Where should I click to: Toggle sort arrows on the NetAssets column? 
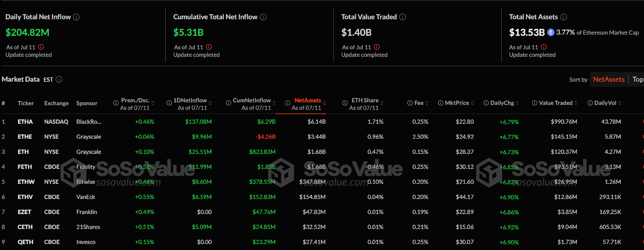click(324, 103)
